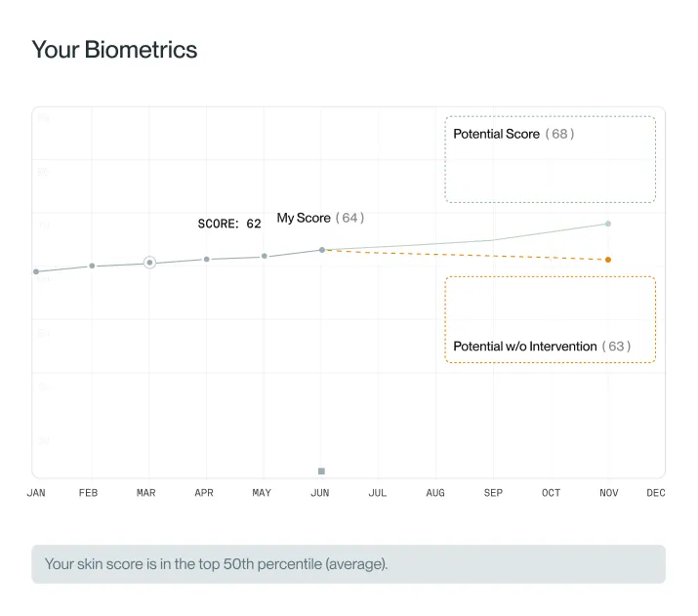
Task: Click the May score data point
Action: pos(264,257)
